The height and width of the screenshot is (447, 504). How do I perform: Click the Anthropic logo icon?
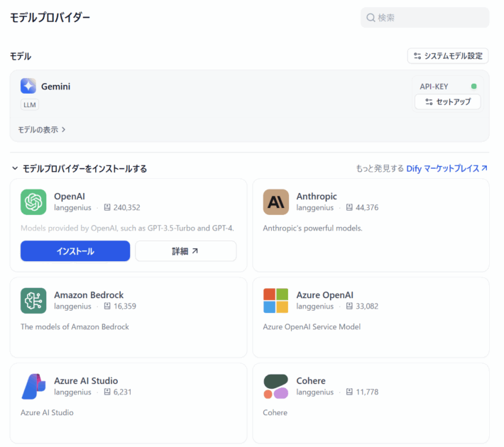pos(276,202)
